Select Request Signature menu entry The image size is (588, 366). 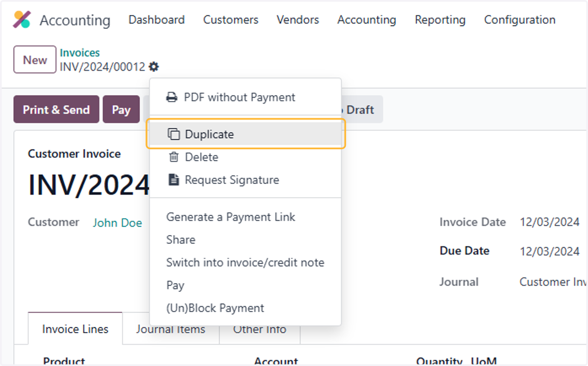pos(245,180)
